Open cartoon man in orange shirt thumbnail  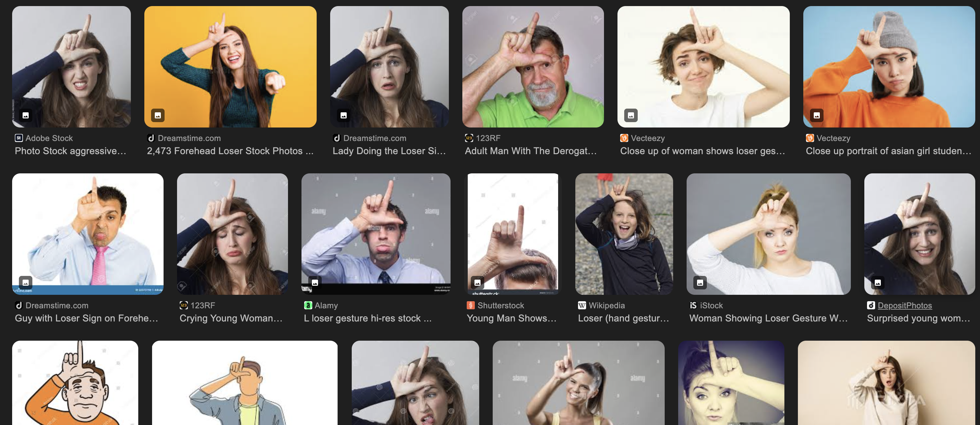pos(75,382)
